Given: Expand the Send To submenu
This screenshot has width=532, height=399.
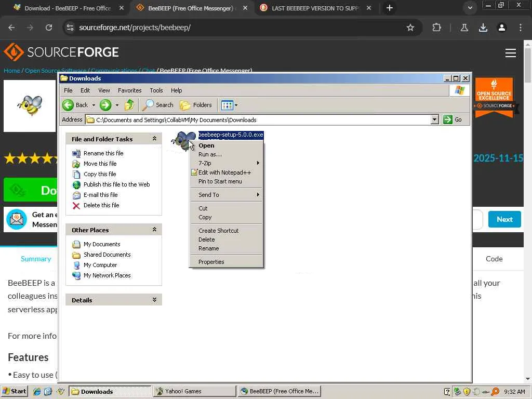Looking at the screenshot, I should tap(227, 195).
